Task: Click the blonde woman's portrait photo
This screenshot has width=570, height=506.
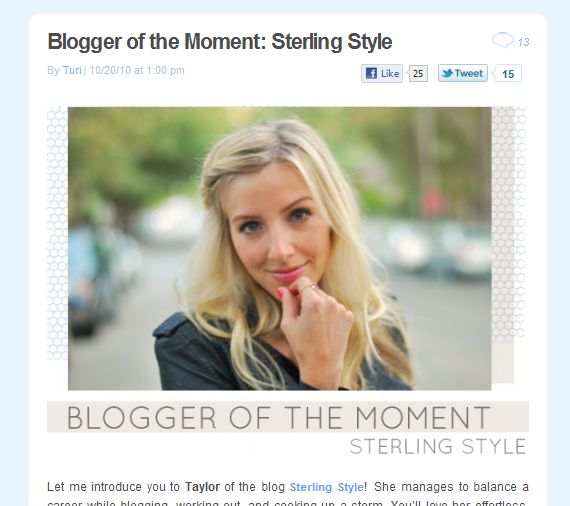Action: tap(280, 248)
